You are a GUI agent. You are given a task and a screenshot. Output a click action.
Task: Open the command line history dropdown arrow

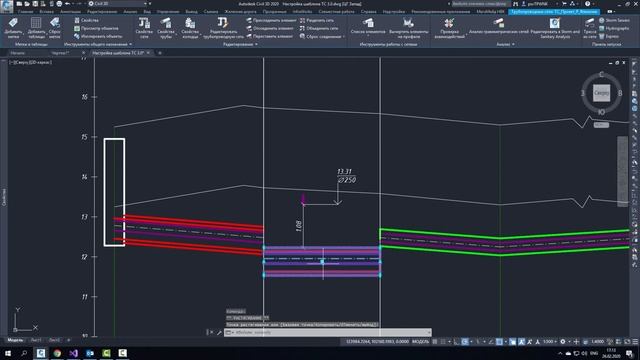[428, 333]
